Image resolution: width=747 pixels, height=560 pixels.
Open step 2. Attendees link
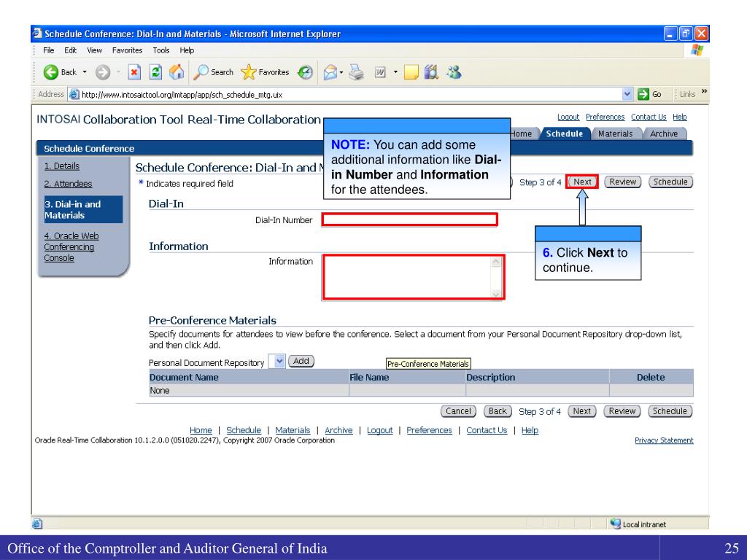(68, 184)
